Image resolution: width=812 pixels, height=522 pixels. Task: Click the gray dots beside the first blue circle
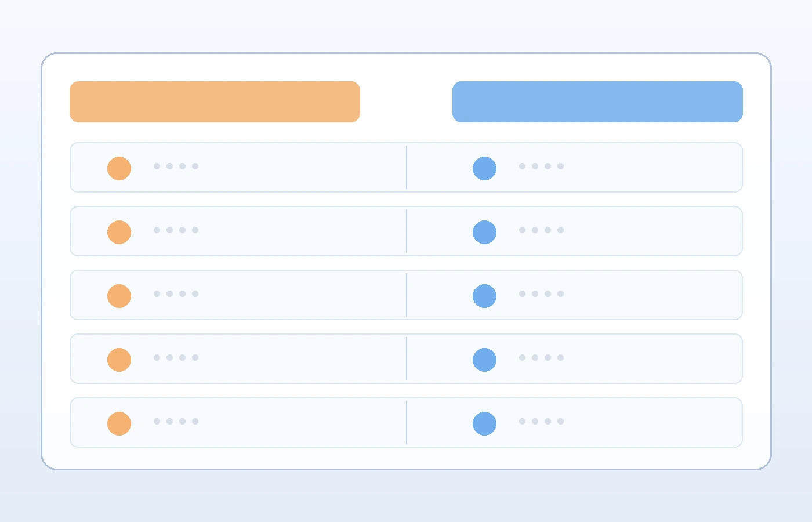[541, 166]
